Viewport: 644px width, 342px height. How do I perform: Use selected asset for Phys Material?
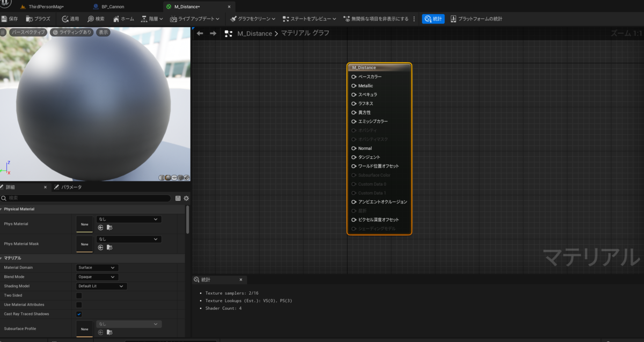[100, 228]
